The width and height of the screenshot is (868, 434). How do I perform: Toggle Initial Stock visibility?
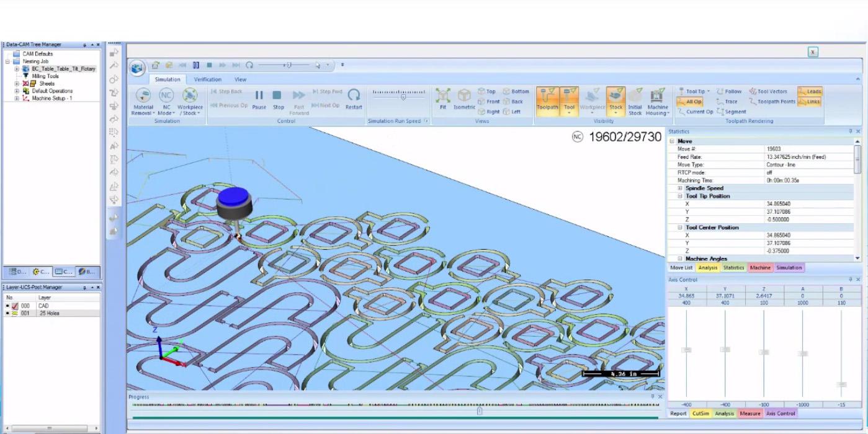pyautogui.click(x=635, y=102)
